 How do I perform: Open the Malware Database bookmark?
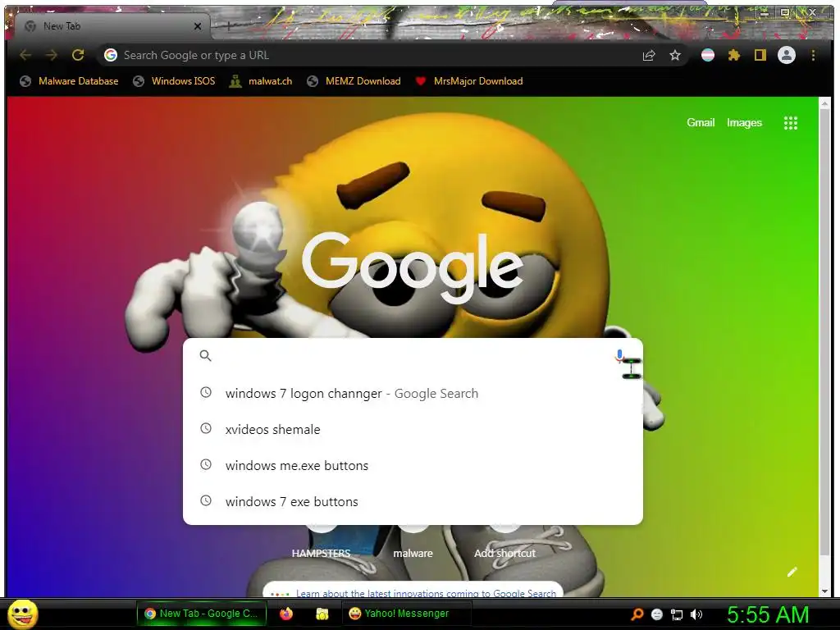[x=69, y=81]
